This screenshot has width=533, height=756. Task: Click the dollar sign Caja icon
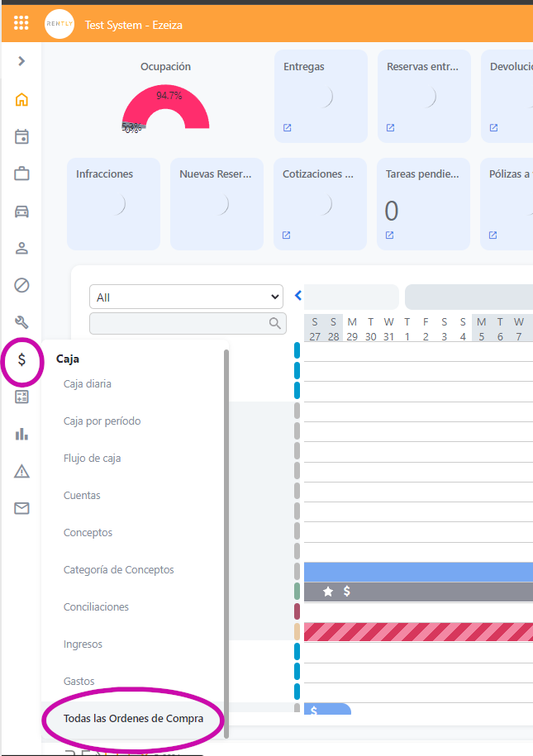click(x=21, y=359)
